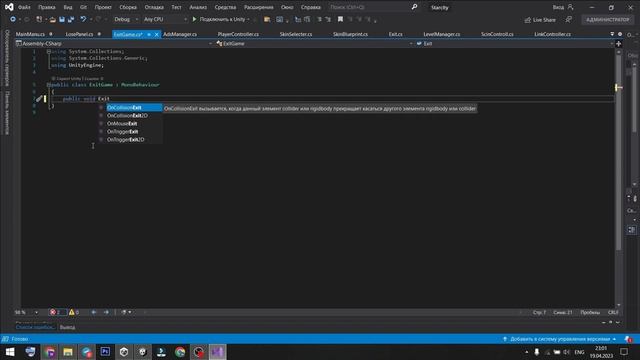Click the Вход sign-in account button

(563, 7)
